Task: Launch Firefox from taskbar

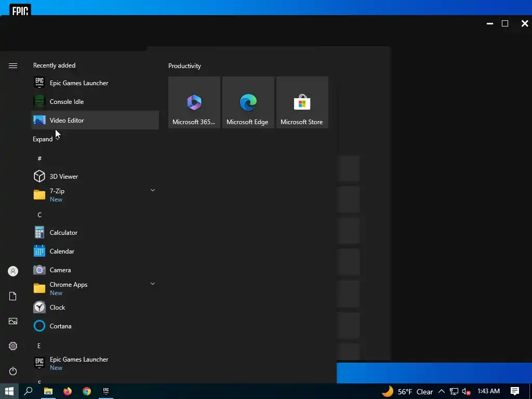Action: point(68,391)
